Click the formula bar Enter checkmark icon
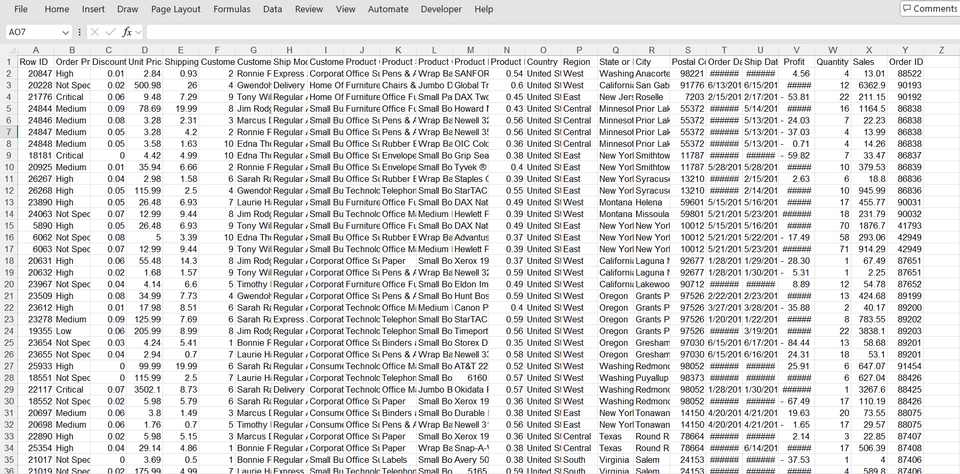This screenshot has width=960, height=474. pos(111,32)
